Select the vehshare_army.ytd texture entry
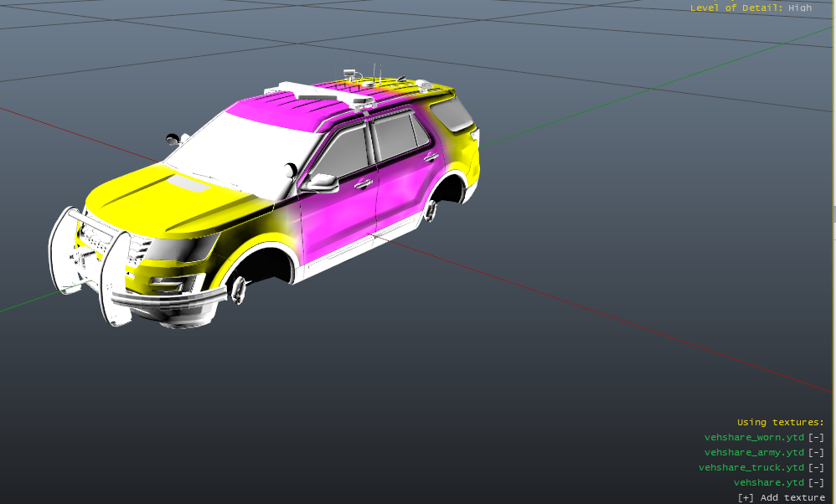 tap(754, 452)
